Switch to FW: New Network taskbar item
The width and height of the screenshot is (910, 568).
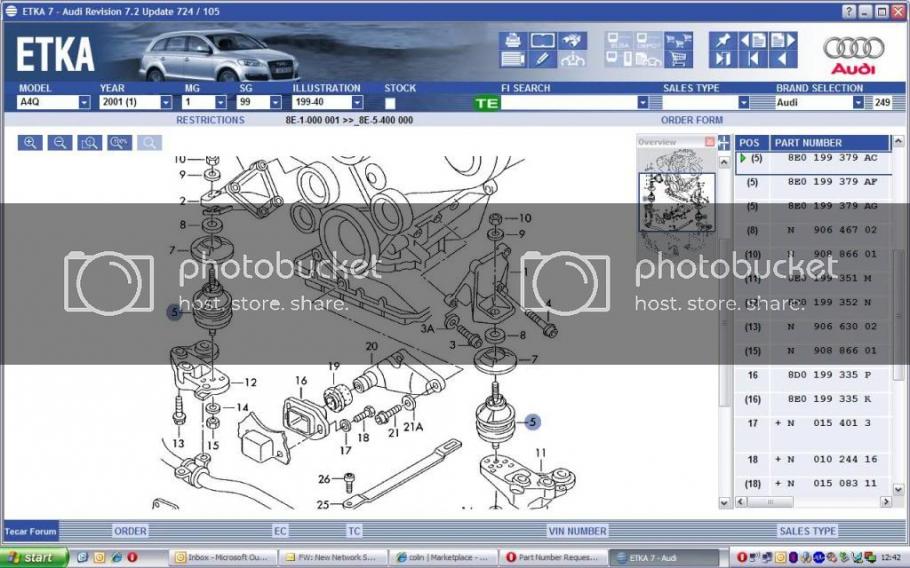(332, 557)
